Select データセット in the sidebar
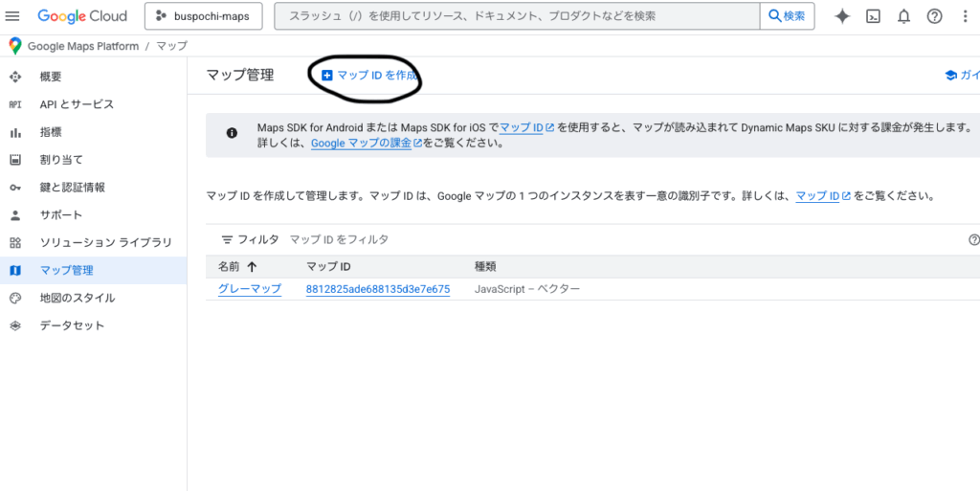Image resolution: width=980 pixels, height=491 pixels. (x=72, y=325)
